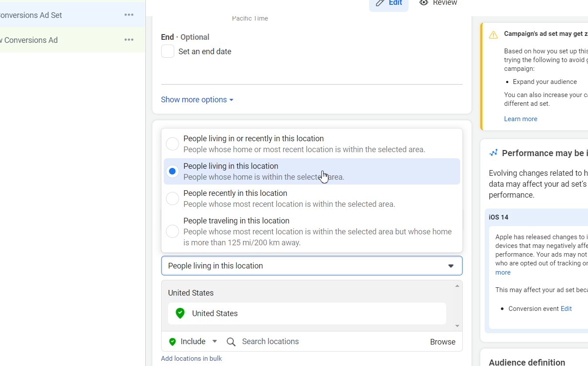
Task: Check the Set an end date box
Action: 168,51
